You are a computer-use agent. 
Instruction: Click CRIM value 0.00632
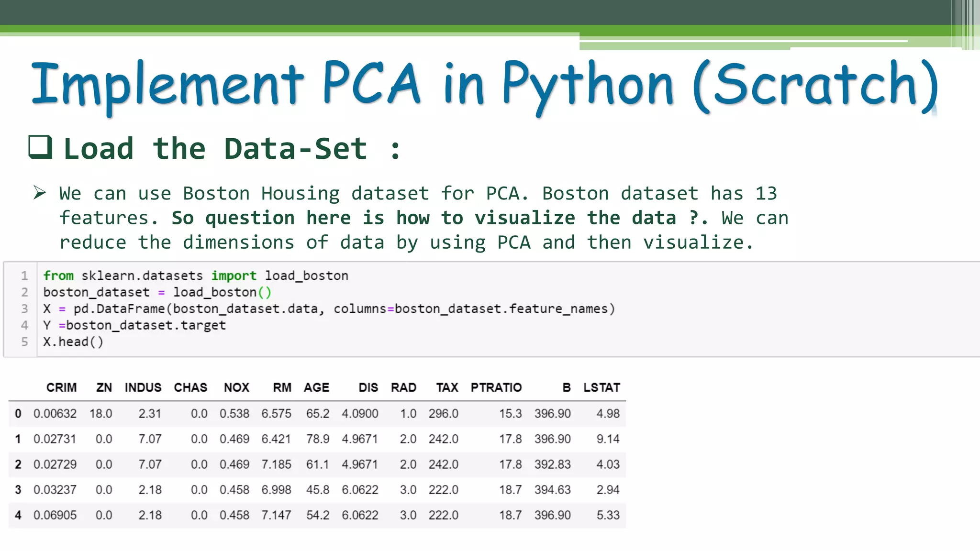pos(55,413)
